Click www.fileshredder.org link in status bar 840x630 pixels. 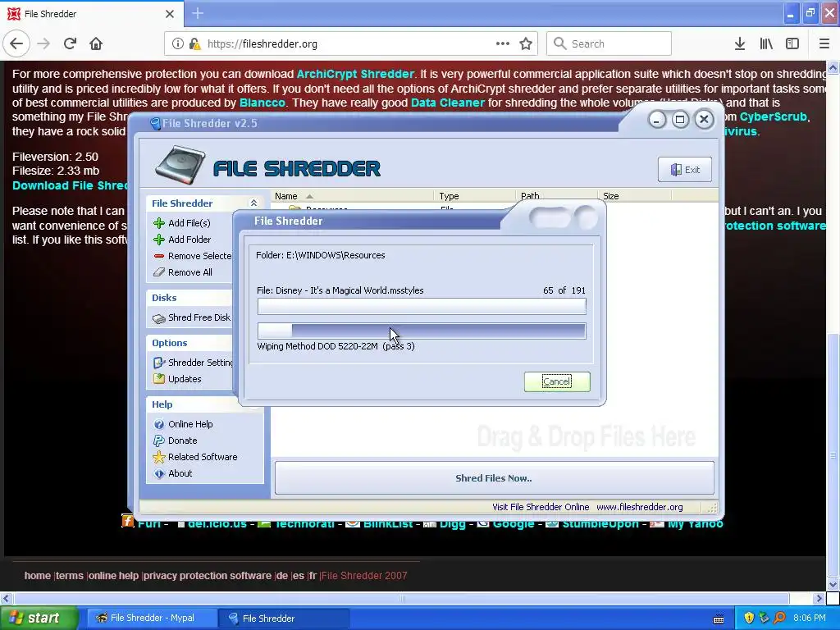[640, 507]
